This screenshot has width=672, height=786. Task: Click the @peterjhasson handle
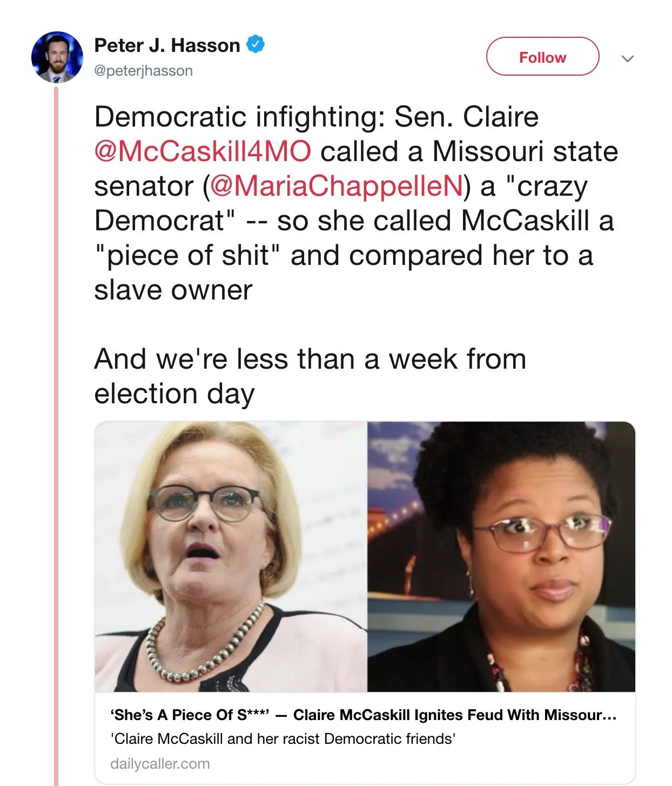[143, 71]
